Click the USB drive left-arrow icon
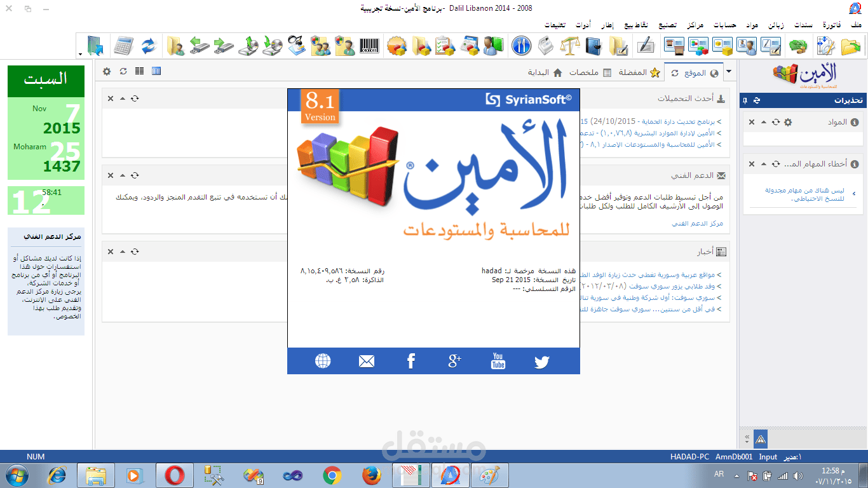The width and height of the screenshot is (868, 488). pyautogui.click(x=200, y=46)
